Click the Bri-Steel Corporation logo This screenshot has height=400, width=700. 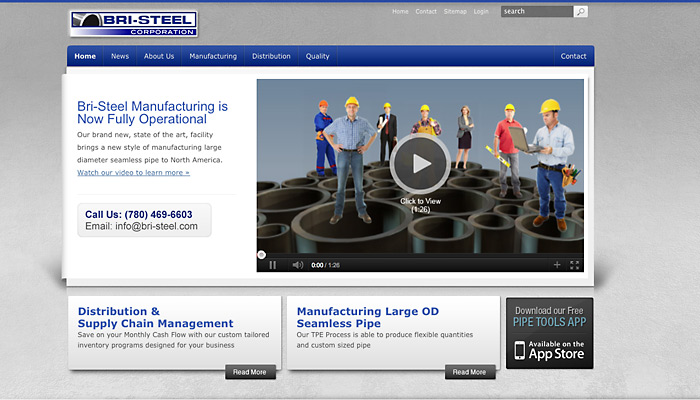point(133,24)
